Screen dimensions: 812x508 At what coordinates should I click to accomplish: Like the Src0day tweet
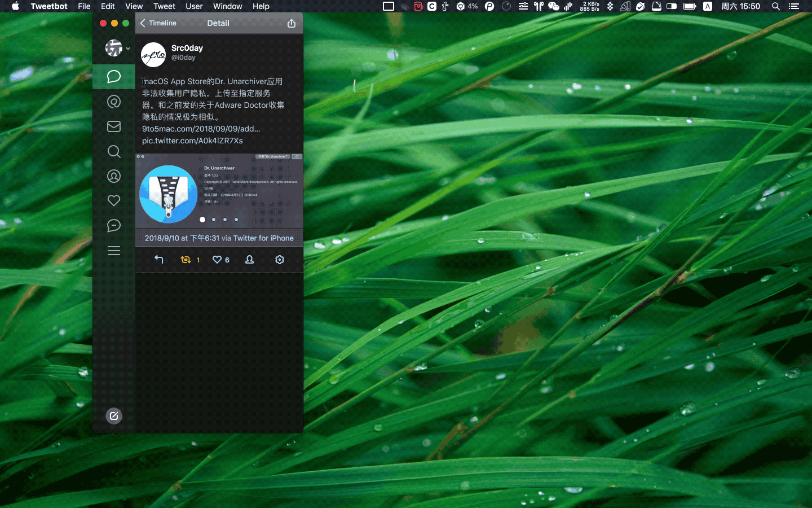pyautogui.click(x=217, y=260)
